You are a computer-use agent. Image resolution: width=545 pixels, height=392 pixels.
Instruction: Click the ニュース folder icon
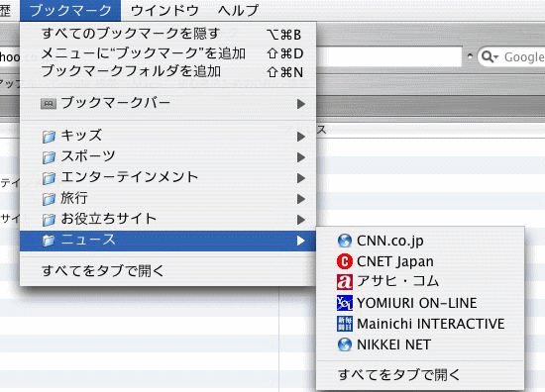(49, 241)
